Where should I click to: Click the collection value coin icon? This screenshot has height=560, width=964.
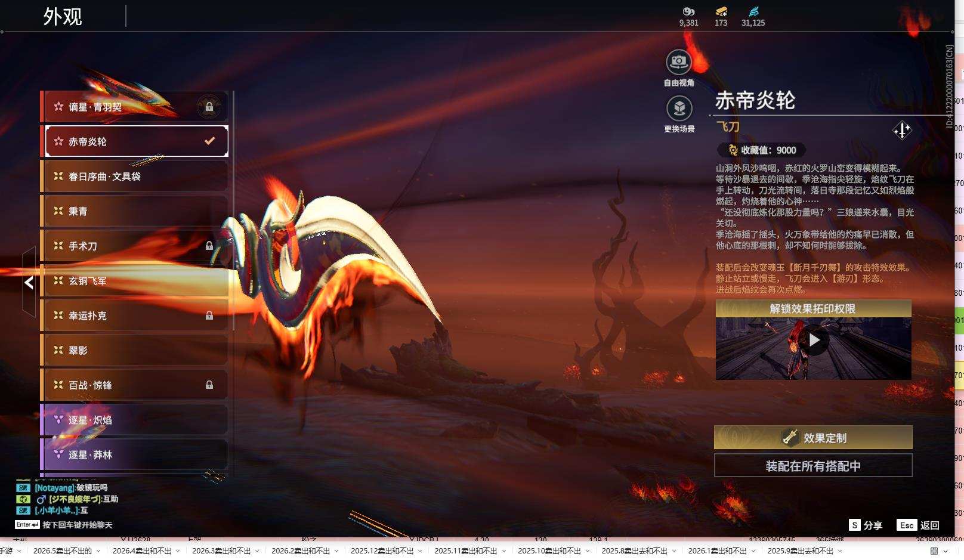pyautogui.click(x=733, y=150)
